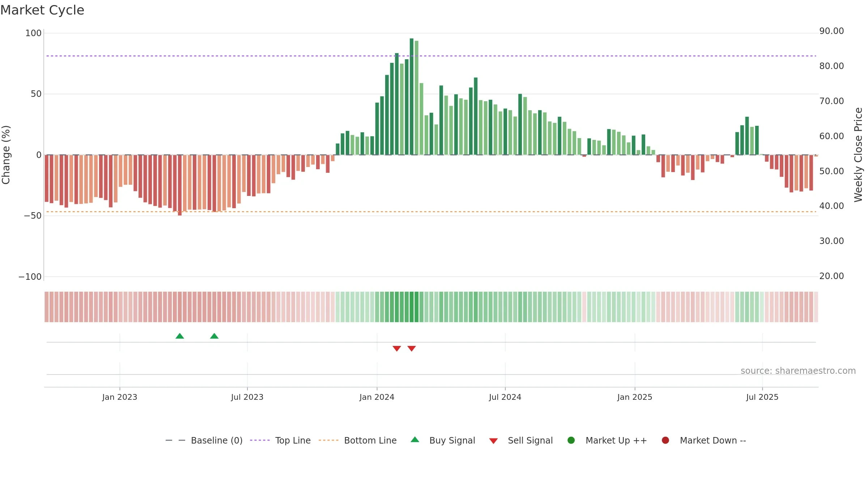Screen dimensions: 868x488
Task: Click the Jul 2025 axis label
Action: pyautogui.click(x=762, y=397)
